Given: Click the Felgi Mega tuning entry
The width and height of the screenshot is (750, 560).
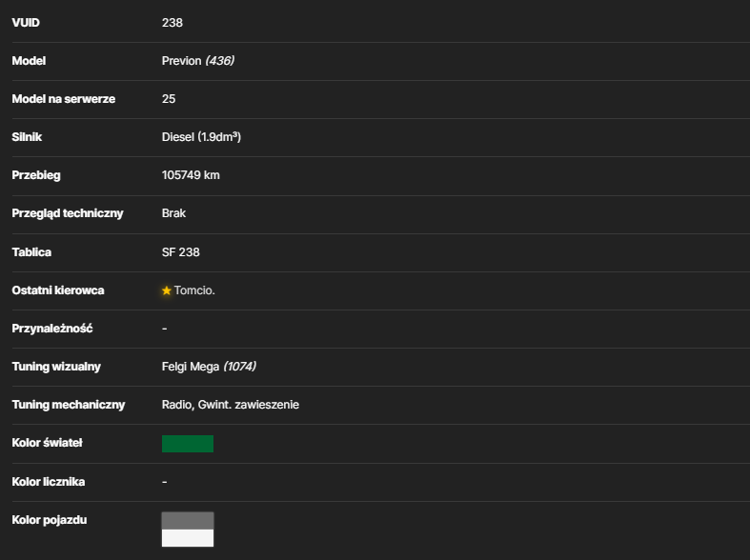Looking at the screenshot, I should click(x=191, y=367).
